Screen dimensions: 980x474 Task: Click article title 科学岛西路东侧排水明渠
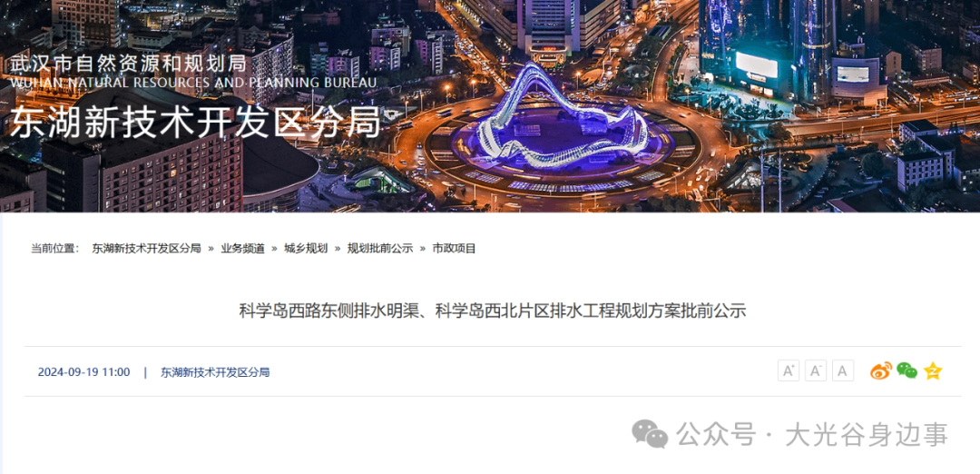(328, 311)
